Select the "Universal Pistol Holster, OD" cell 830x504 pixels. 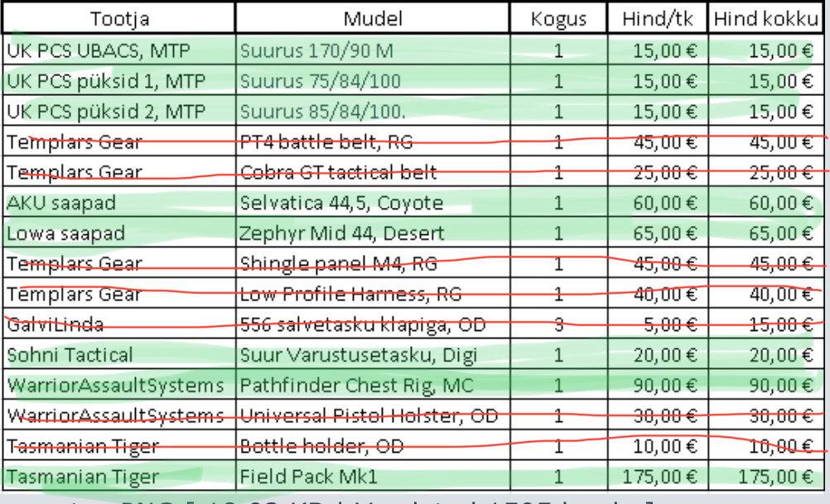pyautogui.click(x=369, y=415)
